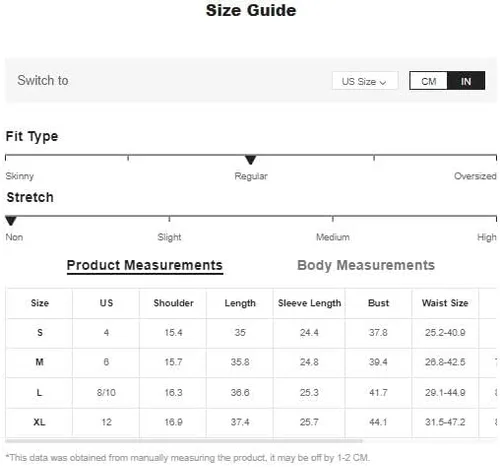Click the Shoulder column header
Viewport: 500px width, 467px height.
[173, 303]
